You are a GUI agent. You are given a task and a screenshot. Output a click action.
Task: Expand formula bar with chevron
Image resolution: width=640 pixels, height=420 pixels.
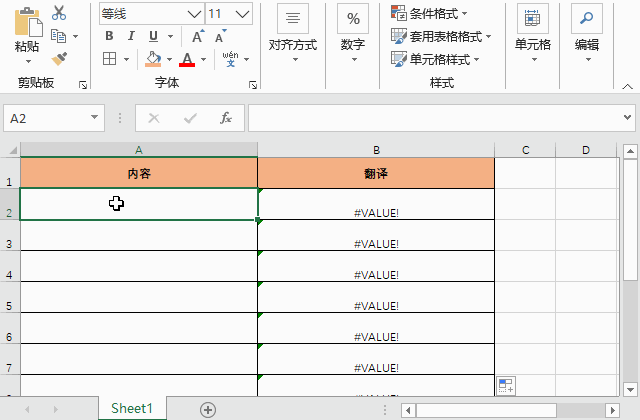[627, 118]
